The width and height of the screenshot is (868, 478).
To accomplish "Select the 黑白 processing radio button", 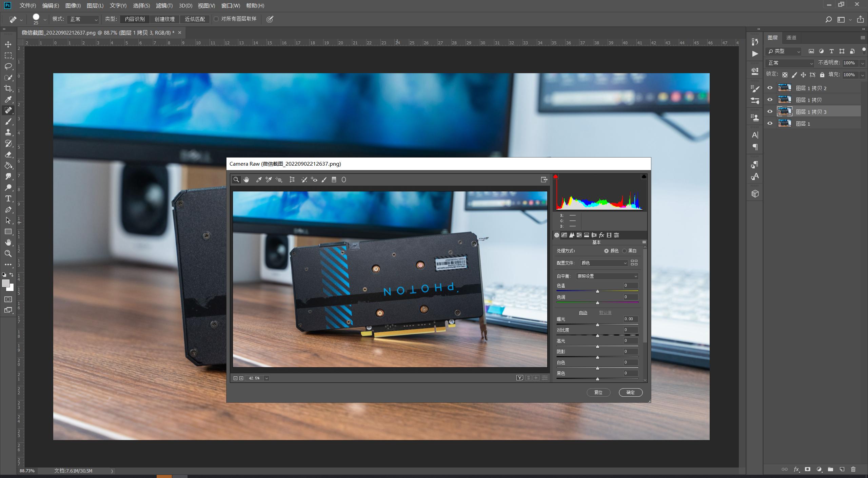I will pyautogui.click(x=625, y=251).
